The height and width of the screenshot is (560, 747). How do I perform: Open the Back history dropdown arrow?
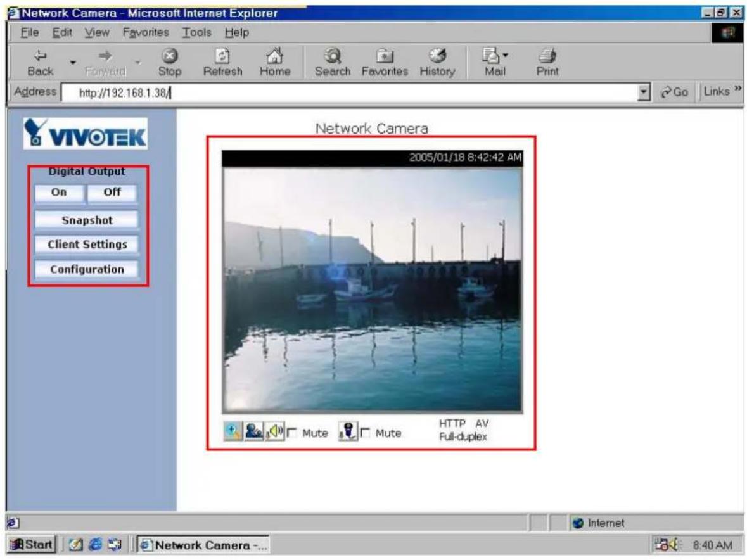tap(73, 62)
